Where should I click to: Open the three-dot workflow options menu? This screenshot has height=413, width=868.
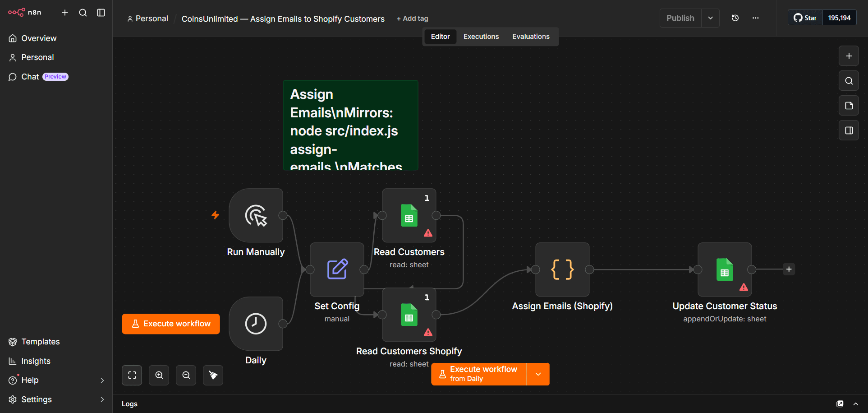[x=756, y=18]
